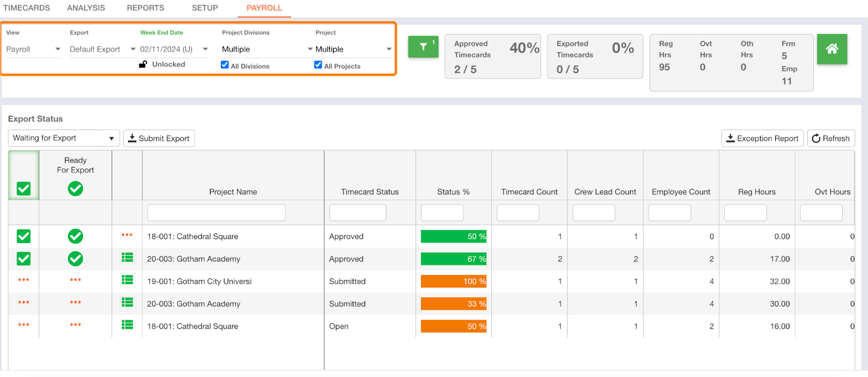Image resolution: width=868 pixels, height=377 pixels.
Task: Switch to the TIMECARDS tab
Action: (x=27, y=8)
